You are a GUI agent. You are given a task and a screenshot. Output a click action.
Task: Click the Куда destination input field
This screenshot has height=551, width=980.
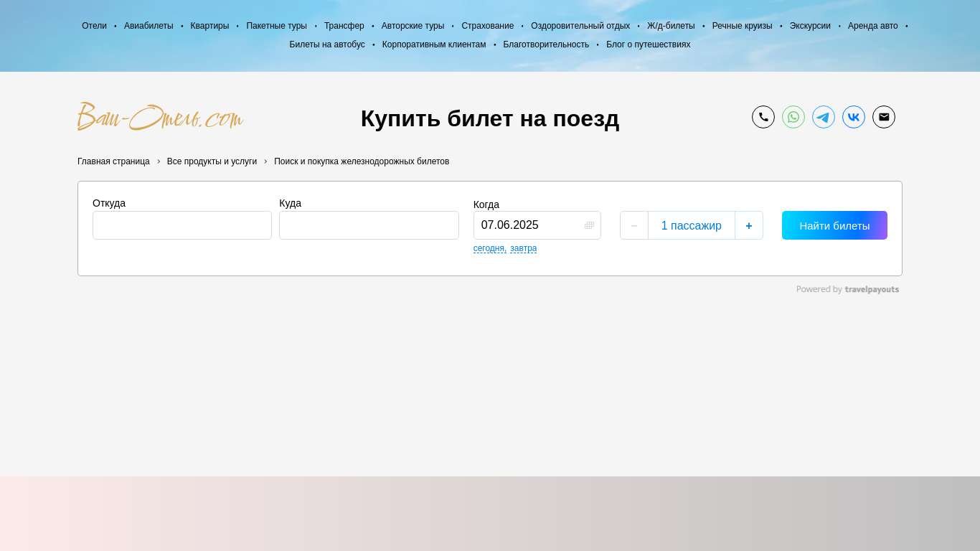(x=369, y=225)
